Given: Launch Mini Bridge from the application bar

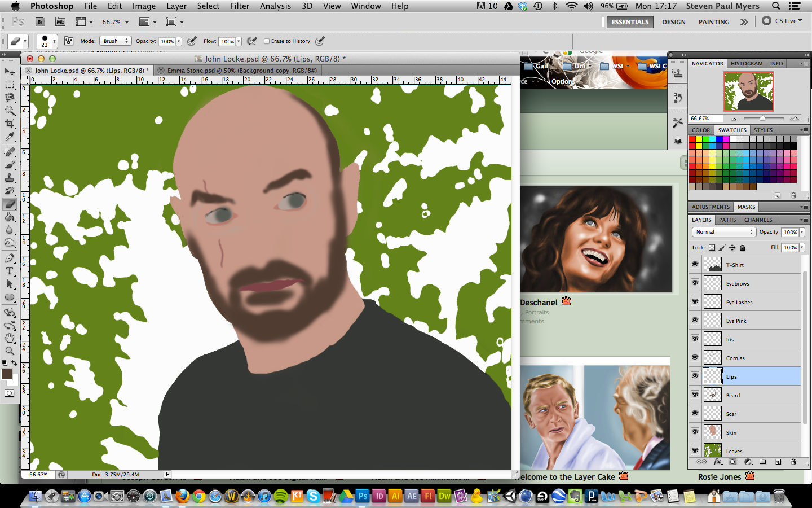Looking at the screenshot, I should click(x=60, y=22).
